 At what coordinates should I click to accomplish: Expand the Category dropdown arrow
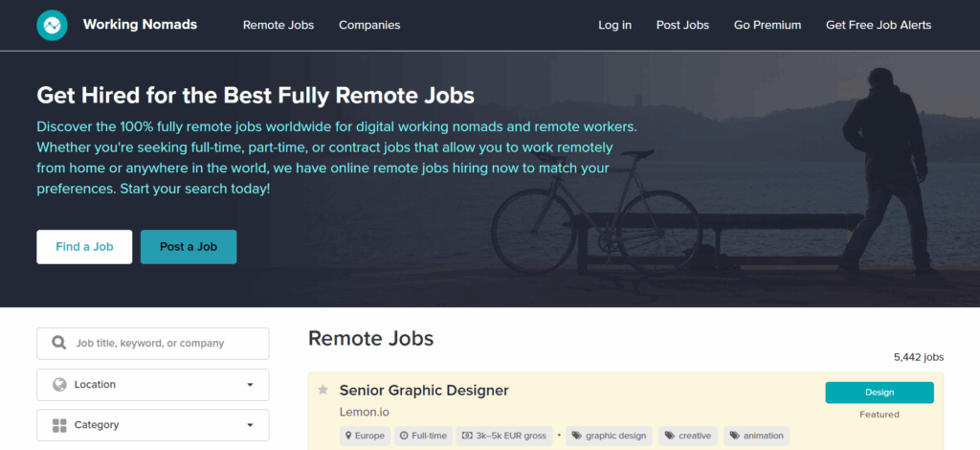250,425
